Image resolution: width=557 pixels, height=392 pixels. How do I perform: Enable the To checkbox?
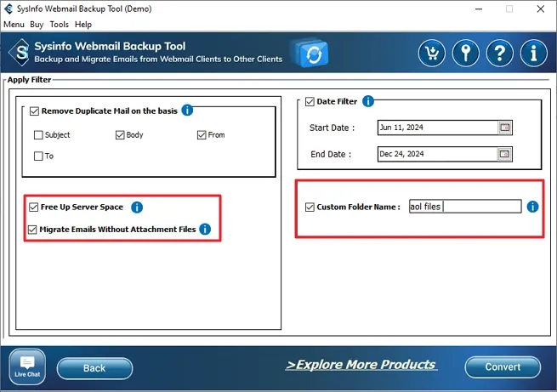(x=38, y=156)
